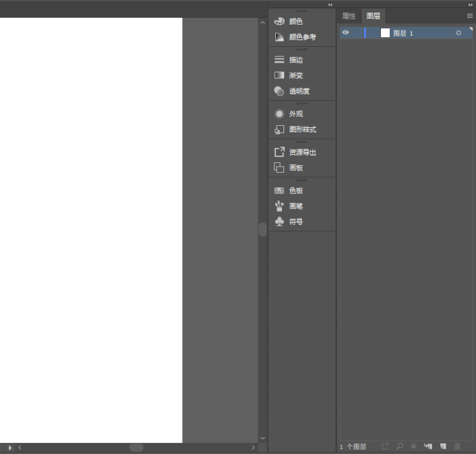Switch to the 属性 tab
The image size is (476, 454).
pos(349,16)
